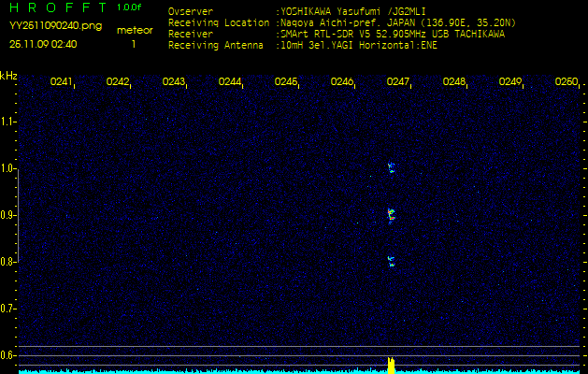The image size is (588, 374).
Task: Click the yellow power spike at the bottom
Action: coord(391,366)
